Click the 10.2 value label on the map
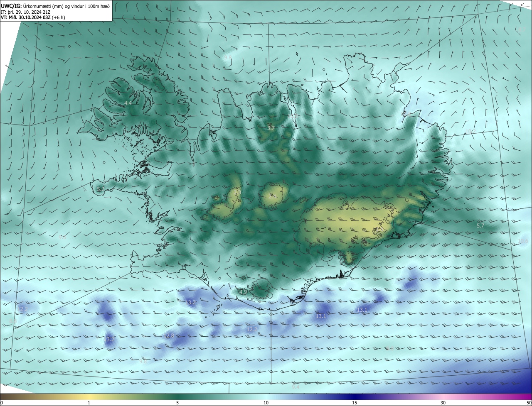This screenshot has width=532, height=406. pyautogui.click(x=470, y=131)
